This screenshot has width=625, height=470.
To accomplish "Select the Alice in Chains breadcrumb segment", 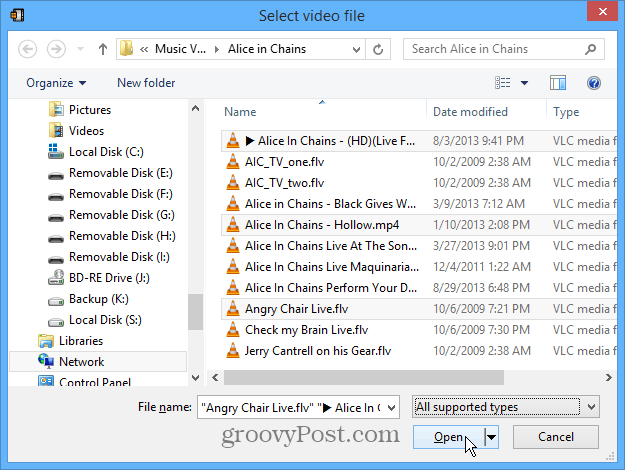I will [x=267, y=49].
